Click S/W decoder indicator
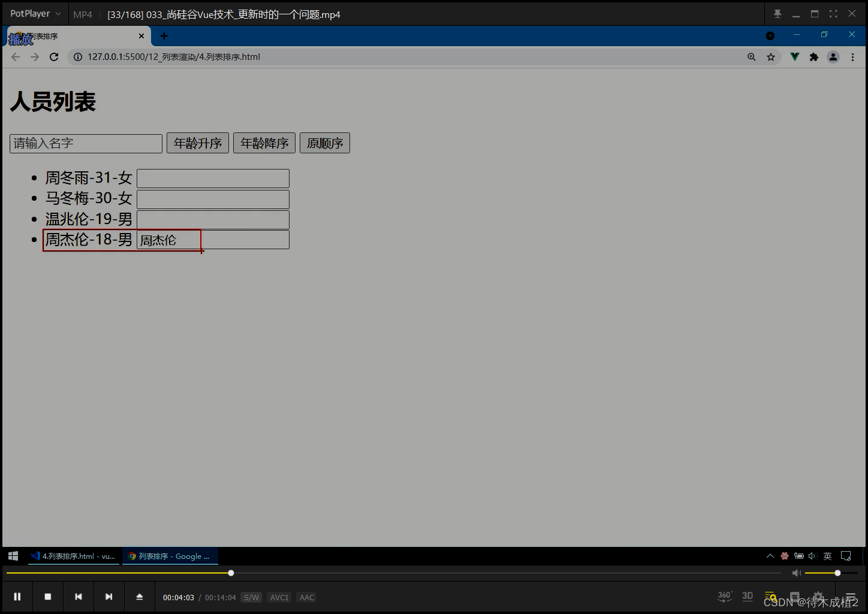868x614 pixels. (x=252, y=597)
